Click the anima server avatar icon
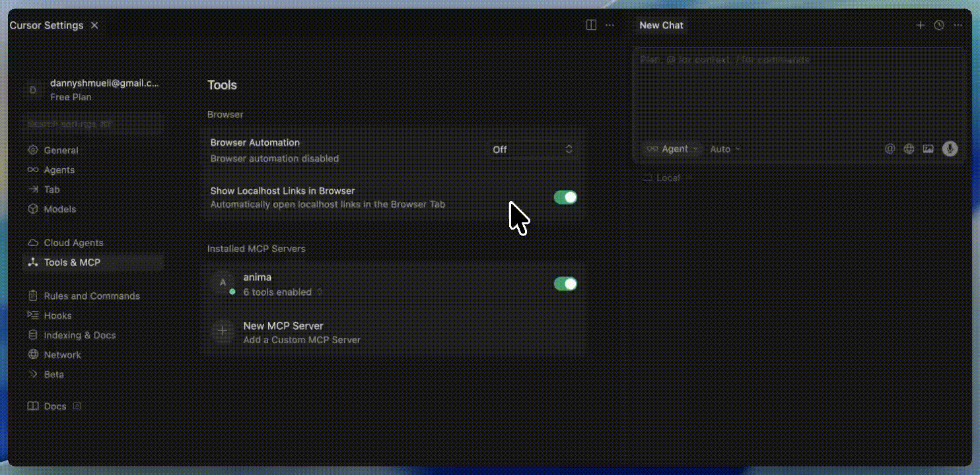Viewport: 980px width, 475px height. (x=223, y=283)
